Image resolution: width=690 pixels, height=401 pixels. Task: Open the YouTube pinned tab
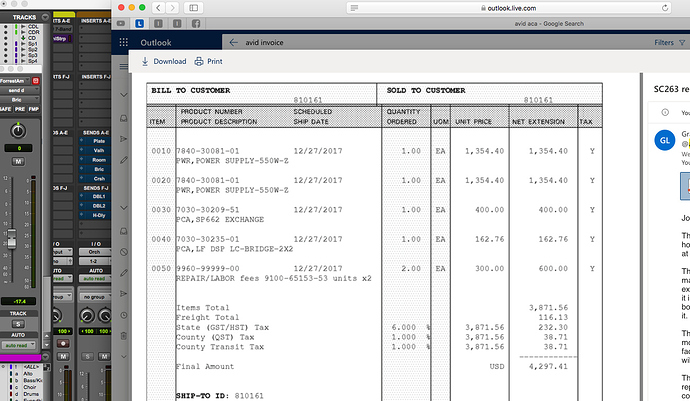[121, 23]
